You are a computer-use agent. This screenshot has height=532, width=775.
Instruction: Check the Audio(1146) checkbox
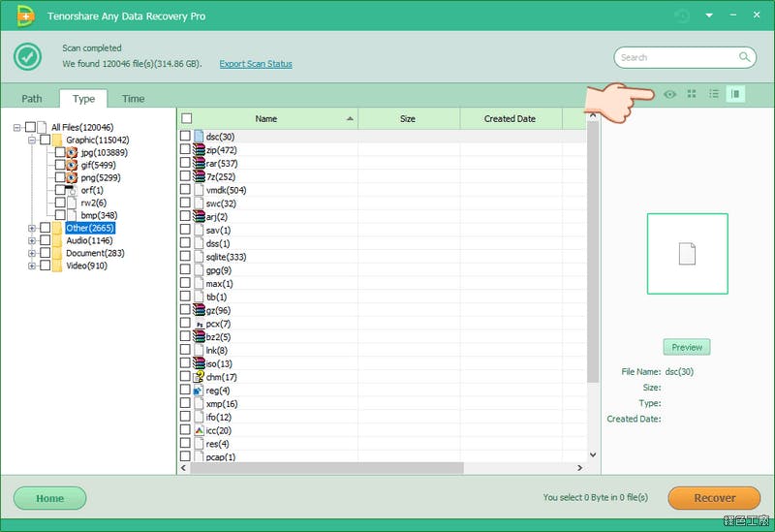pyautogui.click(x=45, y=239)
